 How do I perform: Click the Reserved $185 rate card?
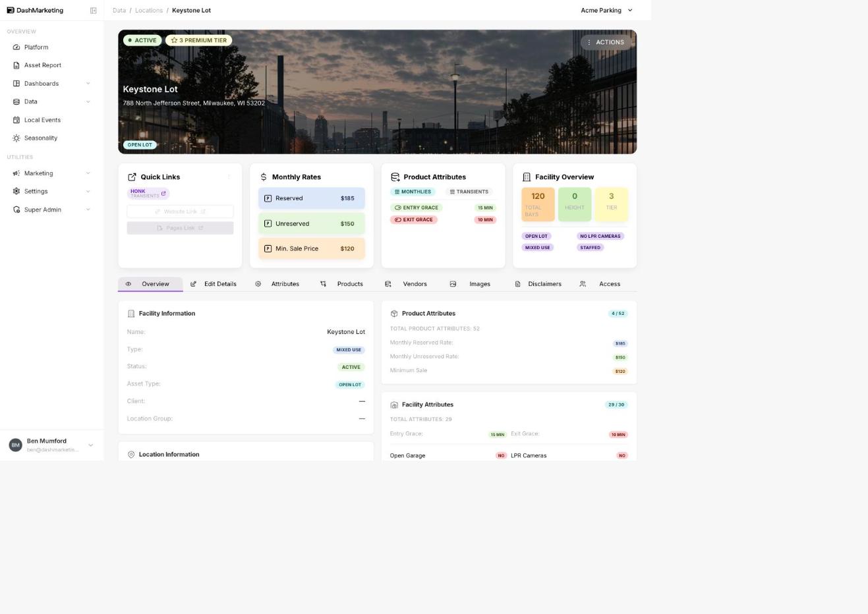click(x=312, y=198)
